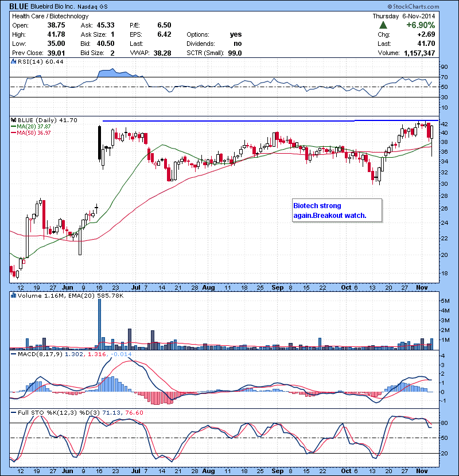Click the green MA(20) legend line marker
The width and height of the screenshot is (459, 476).
pos(13,127)
